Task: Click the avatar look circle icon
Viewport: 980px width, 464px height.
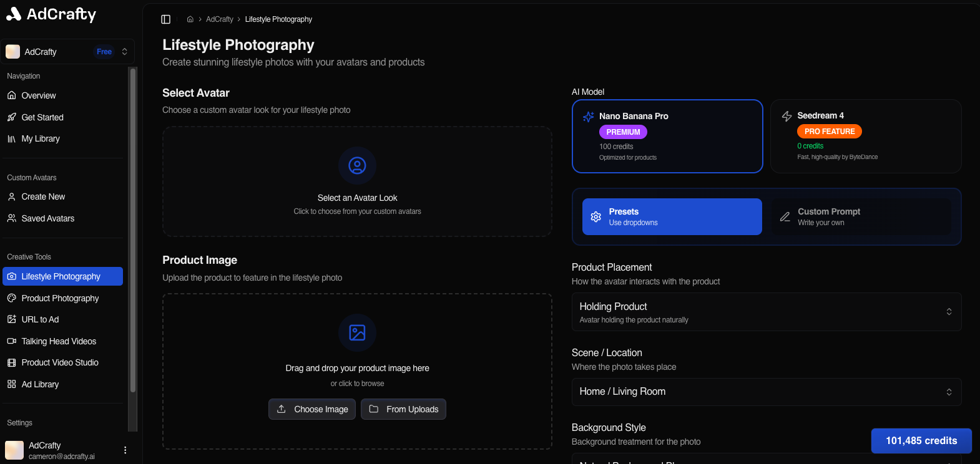Action: (357, 165)
